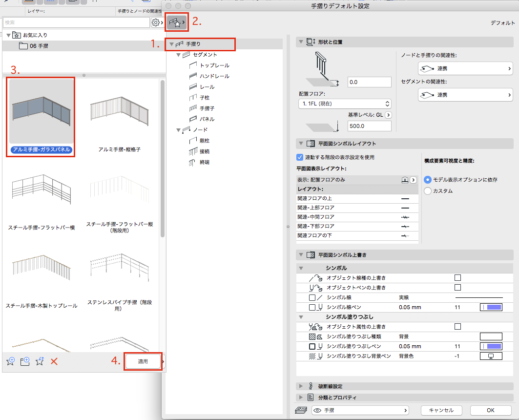519x420 pixels.
Task: Select パネル item in the settings tree
Action: (207, 119)
